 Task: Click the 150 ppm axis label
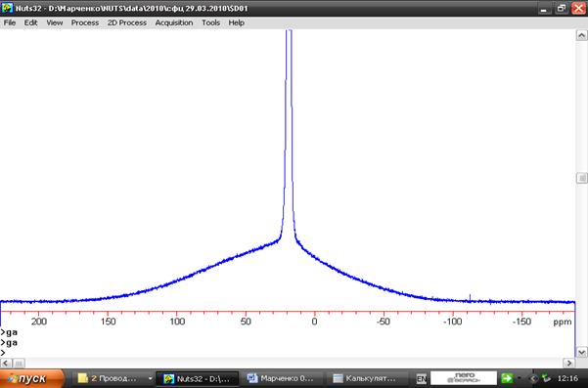[108, 322]
